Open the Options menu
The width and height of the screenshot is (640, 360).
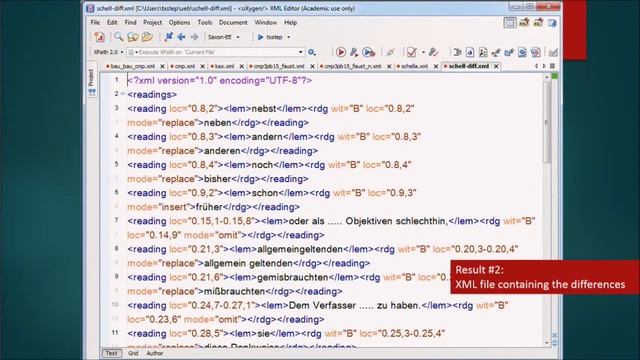tap(179, 22)
